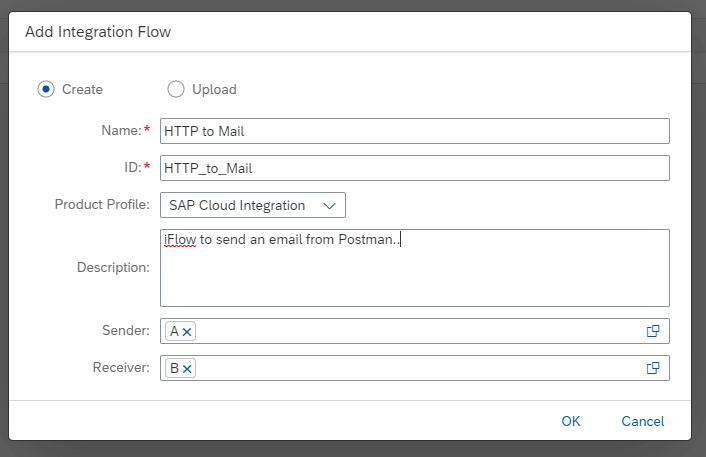This screenshot has height=457, width=706.
Task: Click the Create label text
Action: tap(82, 89)
